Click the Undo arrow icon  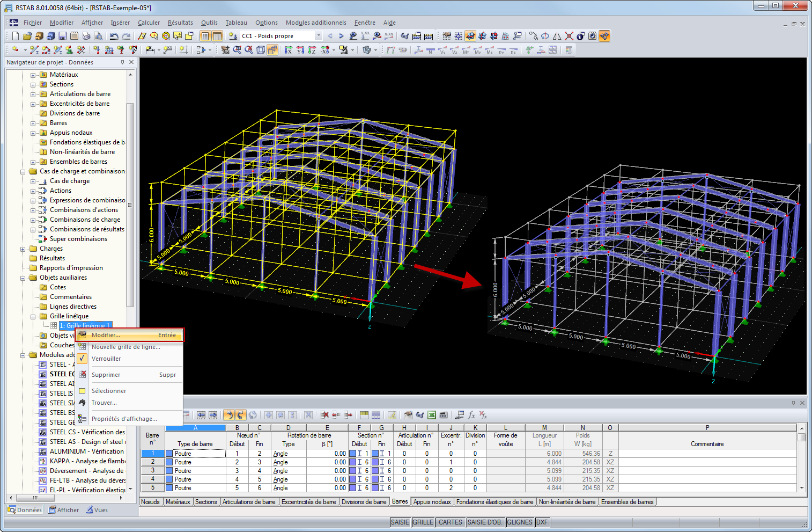[x=114, y=36]
